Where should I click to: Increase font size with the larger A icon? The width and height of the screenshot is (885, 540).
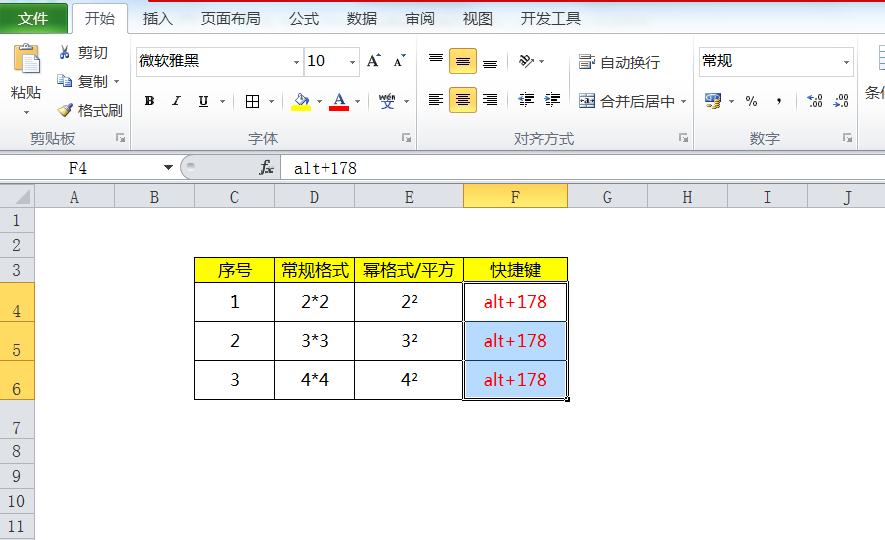(x=373, y=62)
